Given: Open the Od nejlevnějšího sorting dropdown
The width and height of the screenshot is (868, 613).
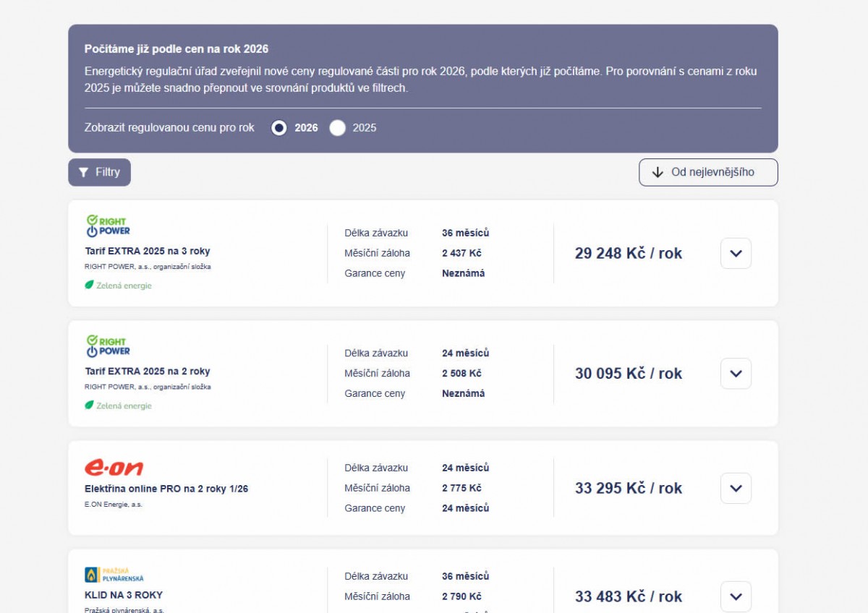Looking at the screenshot, I should tap(708, 173).
